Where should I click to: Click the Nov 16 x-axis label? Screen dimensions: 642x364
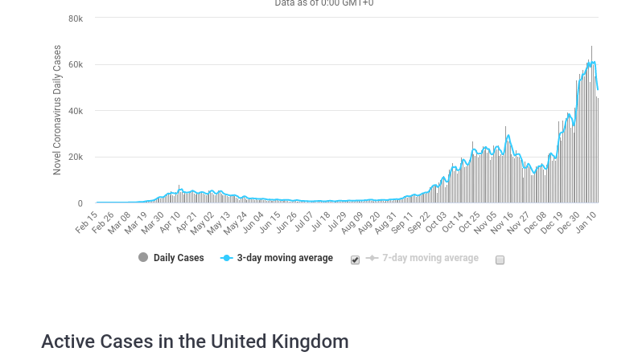click(x=503, y=221)
